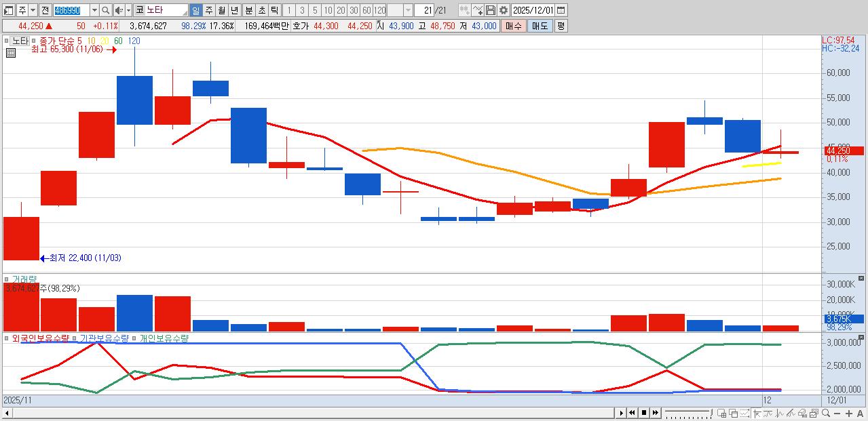The width and height of the screenshot is (868, 421).
Task: Toggle the square before 거래량 volume label
Action: 6,279
